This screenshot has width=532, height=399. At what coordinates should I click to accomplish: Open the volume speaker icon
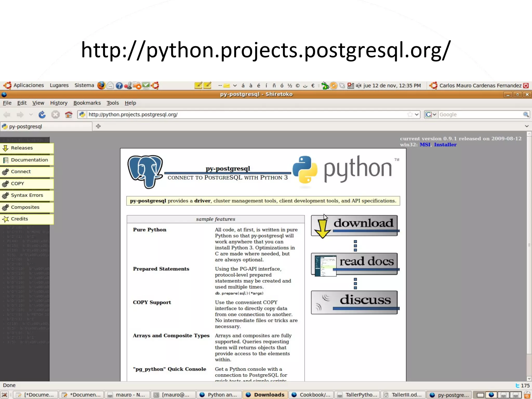[x=359, y=85]
